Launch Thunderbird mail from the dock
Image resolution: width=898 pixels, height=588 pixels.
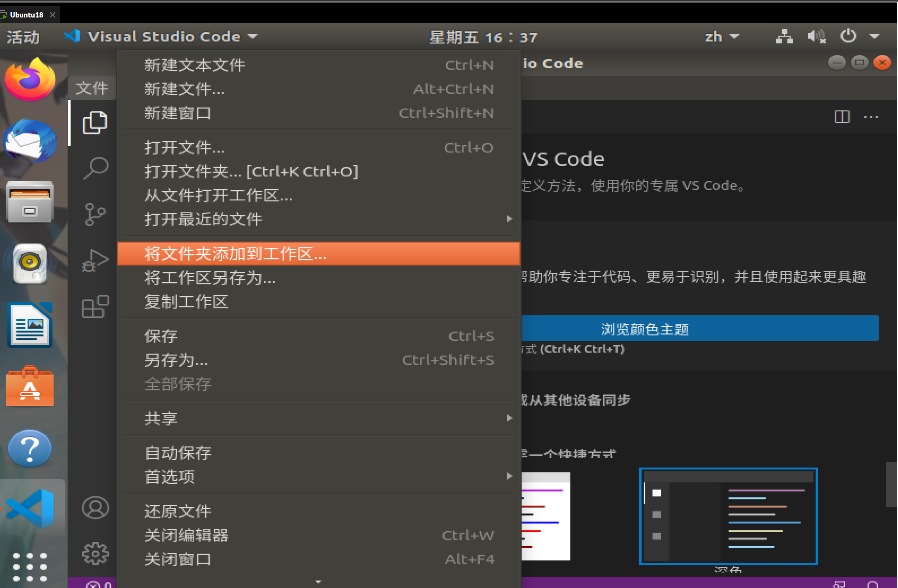pyautogui.click(x=30, y=141)
